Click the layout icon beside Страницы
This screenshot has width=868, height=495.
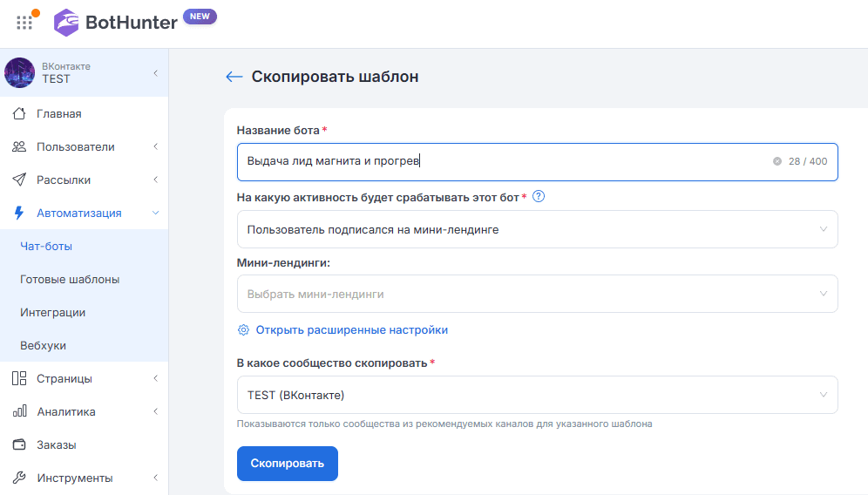[x=19, y=379]
